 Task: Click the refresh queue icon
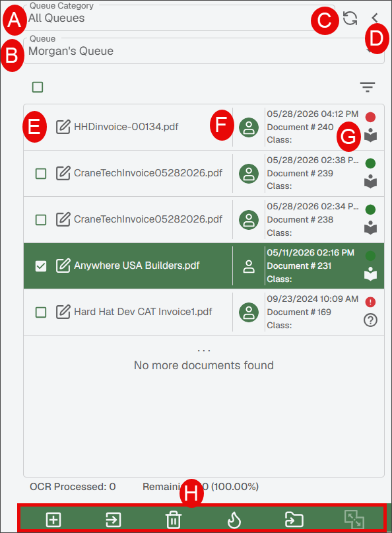click(350, 18)
